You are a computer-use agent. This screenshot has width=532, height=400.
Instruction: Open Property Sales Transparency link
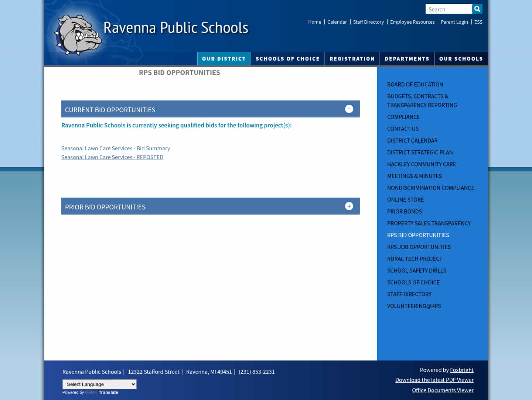[x=429, y=223]
